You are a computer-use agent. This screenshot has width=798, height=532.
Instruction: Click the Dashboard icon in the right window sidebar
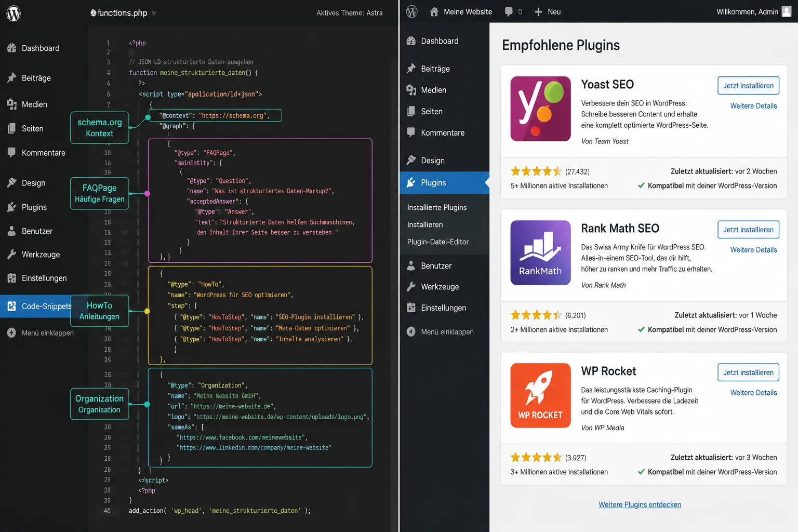click(411, 41)
